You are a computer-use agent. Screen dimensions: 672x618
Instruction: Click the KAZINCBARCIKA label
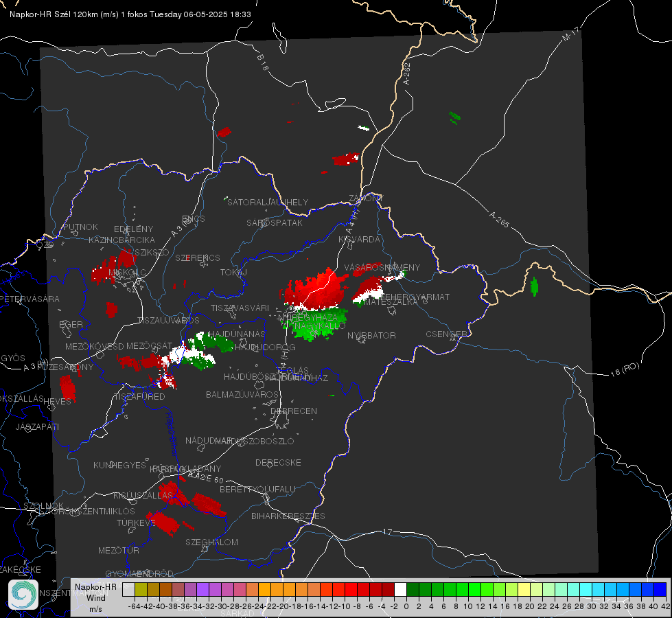coord(121,240)
